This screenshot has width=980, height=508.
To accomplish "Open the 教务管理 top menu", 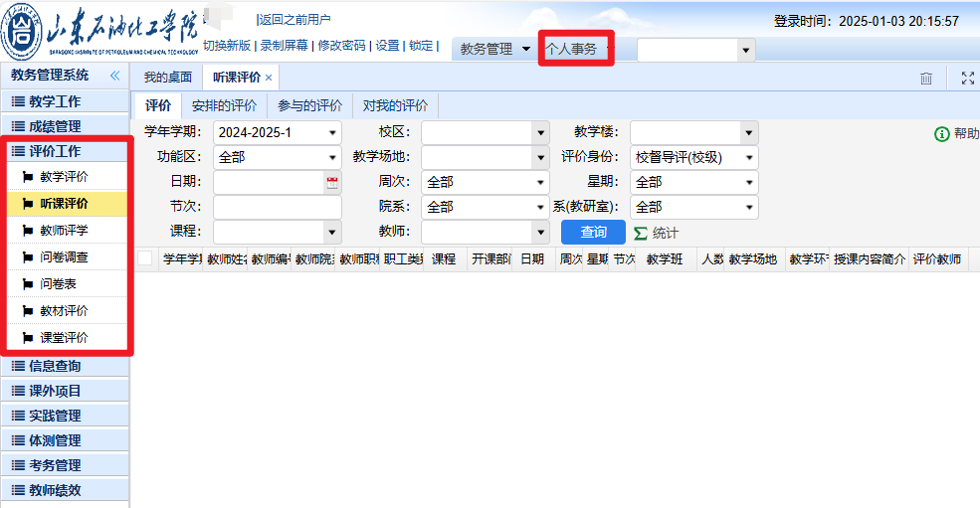I will coord(494,49).
